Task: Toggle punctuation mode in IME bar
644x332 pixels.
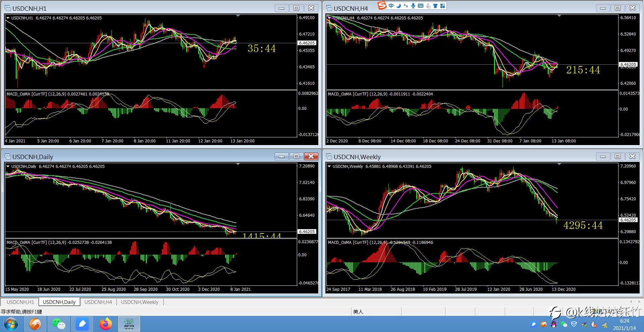Action: tap(406, 6)
